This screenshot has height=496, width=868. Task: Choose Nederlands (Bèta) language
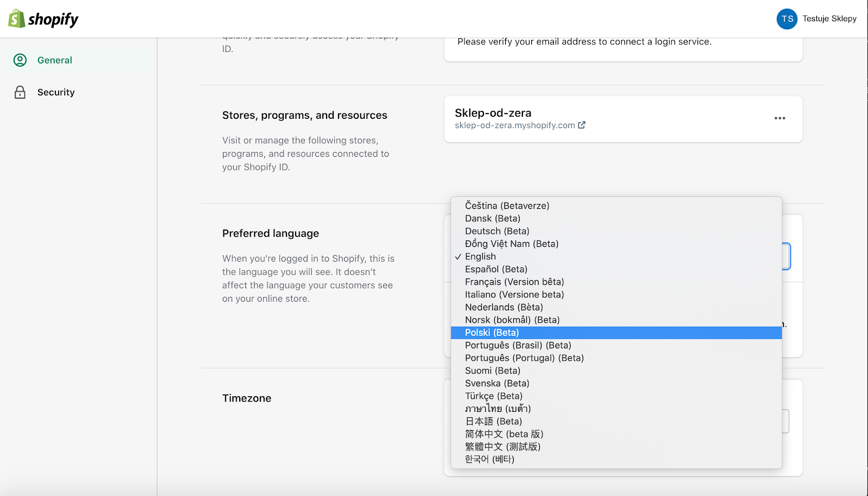[616, 307]
